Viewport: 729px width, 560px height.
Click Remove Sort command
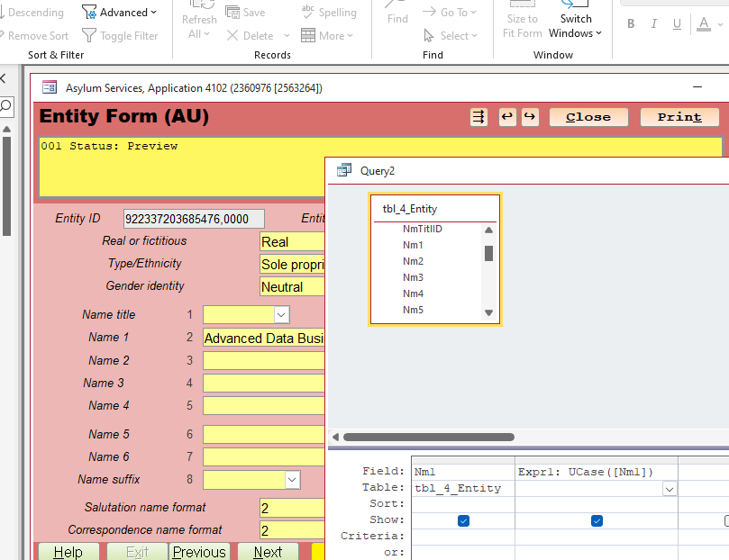click(34, 36)
